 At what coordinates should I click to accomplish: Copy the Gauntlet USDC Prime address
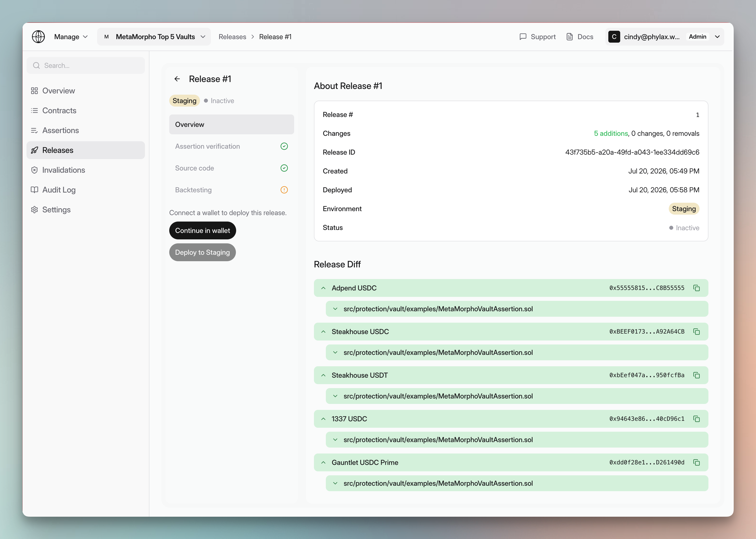coord(696,463)
